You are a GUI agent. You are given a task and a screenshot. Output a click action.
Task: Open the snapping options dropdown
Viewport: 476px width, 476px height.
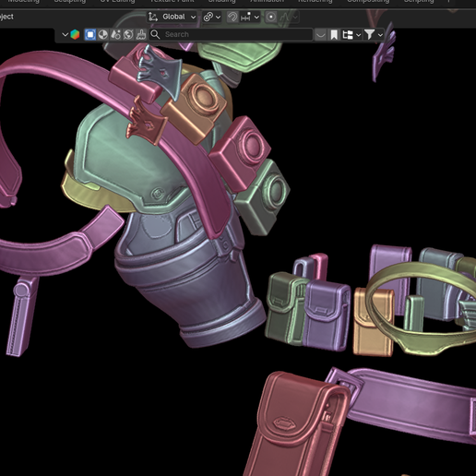(x=250, y=17)
